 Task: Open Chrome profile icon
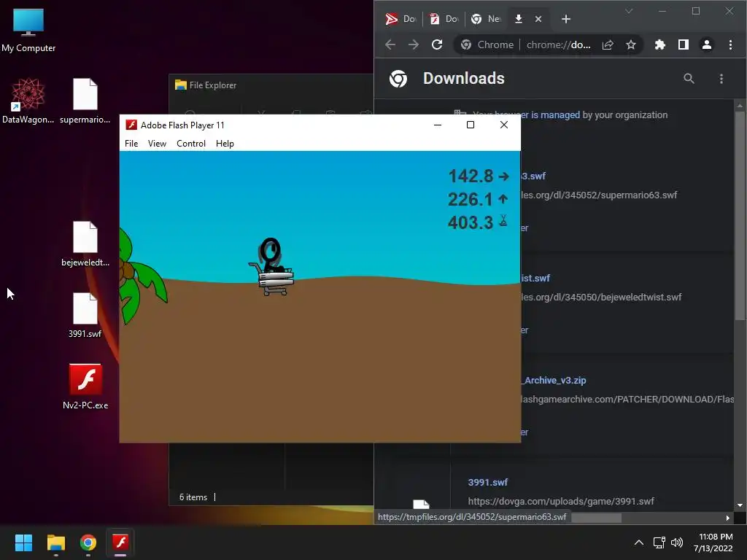click(x=706, y=44)
